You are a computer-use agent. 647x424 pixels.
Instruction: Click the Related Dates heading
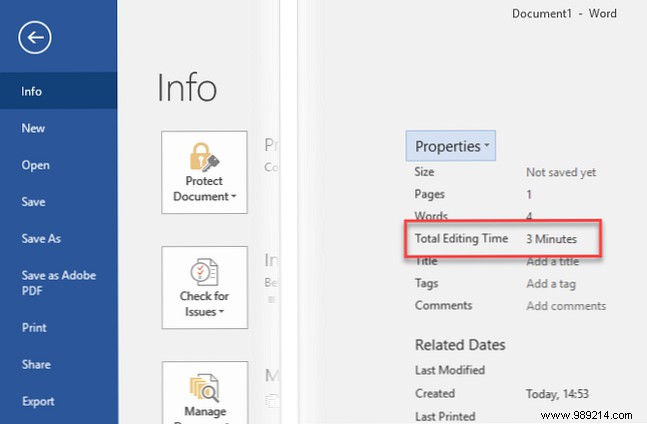point(460,345)
